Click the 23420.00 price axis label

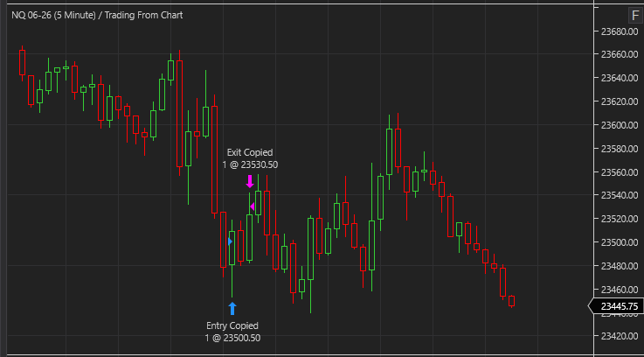pyautogui.click(x=619, y=336)
